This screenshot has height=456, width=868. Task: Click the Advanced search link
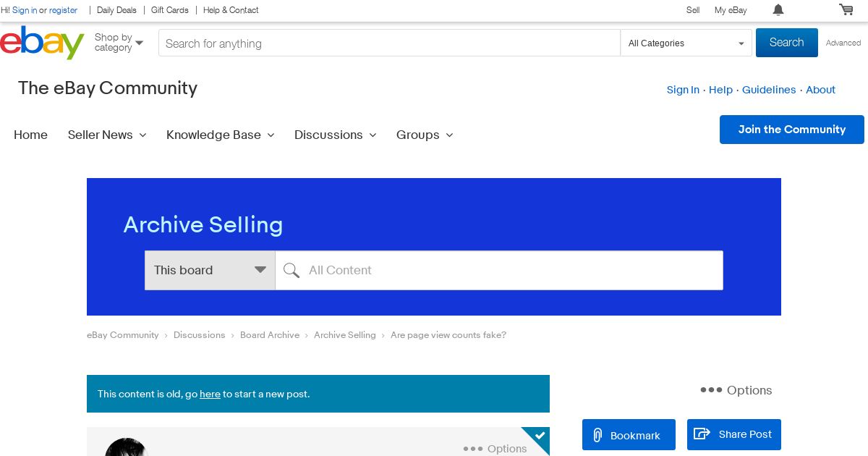pyautogui.click(x=843, y=43)
